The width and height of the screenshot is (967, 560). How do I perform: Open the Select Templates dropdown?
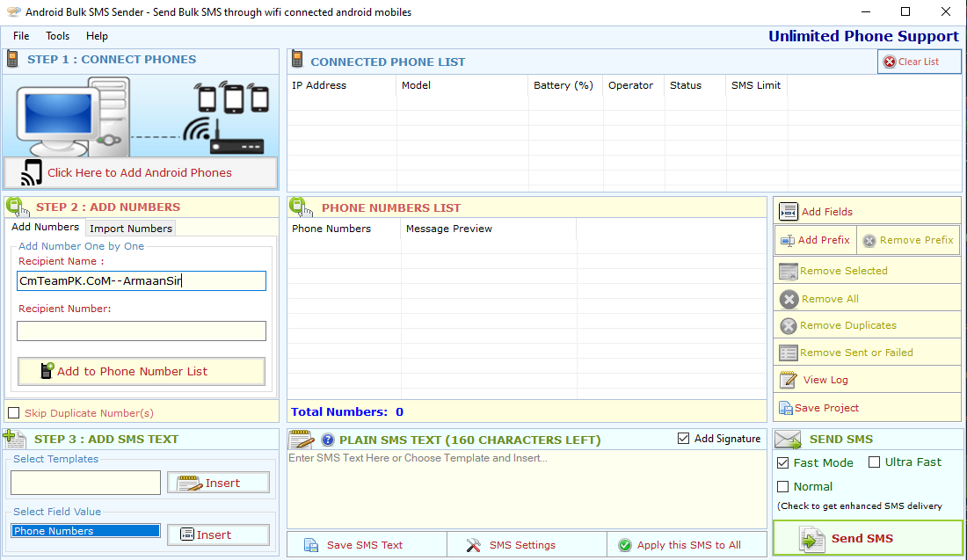86,483
